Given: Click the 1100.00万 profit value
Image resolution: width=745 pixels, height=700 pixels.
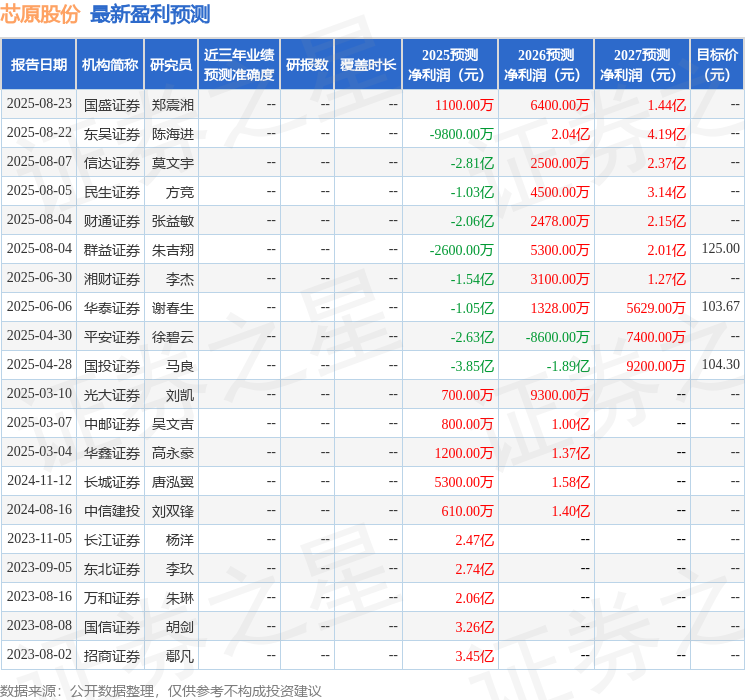Looking at the screenshot, I should (x=464, y=105).
